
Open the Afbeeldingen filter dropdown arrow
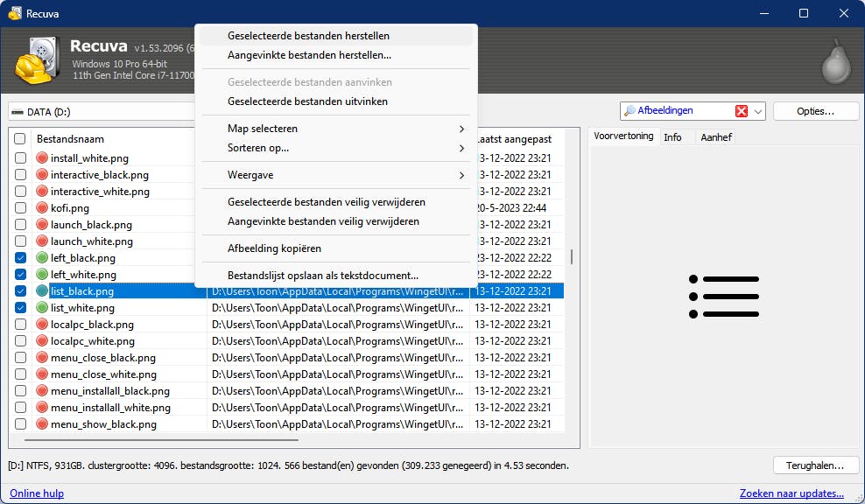tap(758, 111)
